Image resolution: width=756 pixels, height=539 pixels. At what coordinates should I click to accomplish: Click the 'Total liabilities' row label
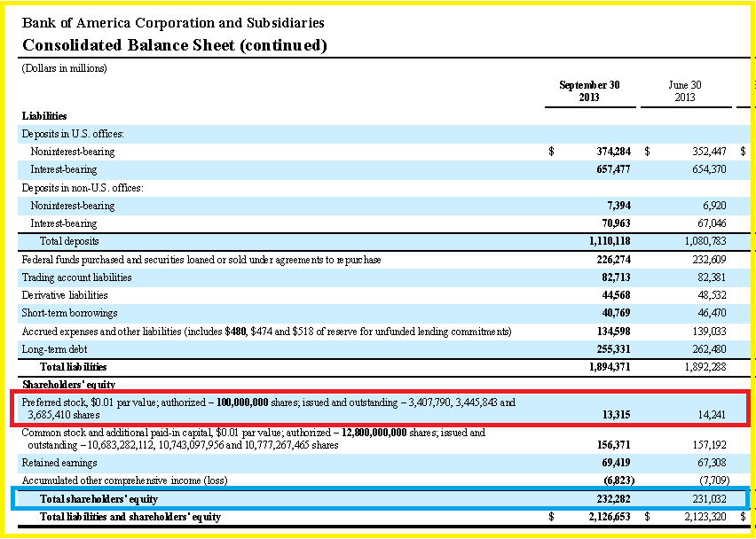(74, 367)
